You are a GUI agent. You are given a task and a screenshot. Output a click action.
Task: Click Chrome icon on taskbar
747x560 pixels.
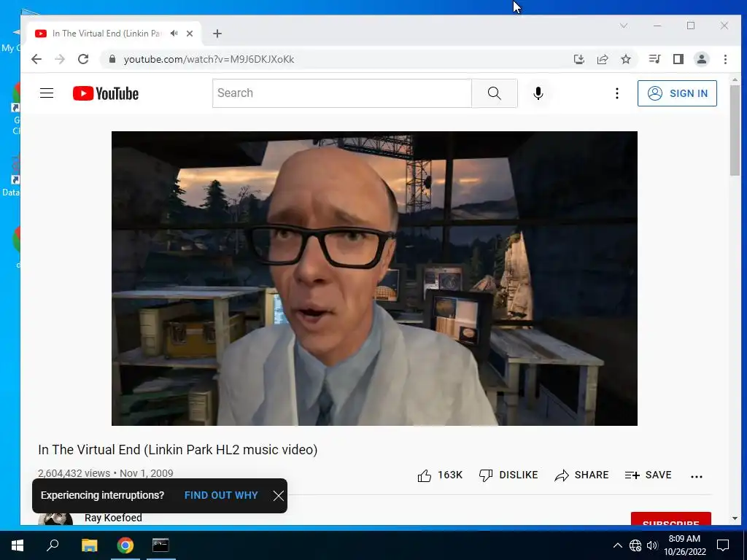tap(125, 545)
